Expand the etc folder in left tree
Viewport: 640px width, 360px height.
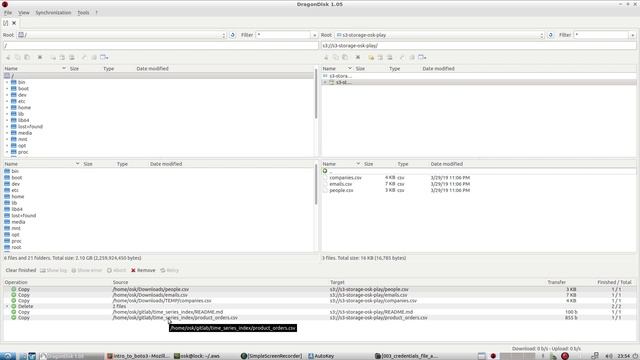(x=7, y=101)
